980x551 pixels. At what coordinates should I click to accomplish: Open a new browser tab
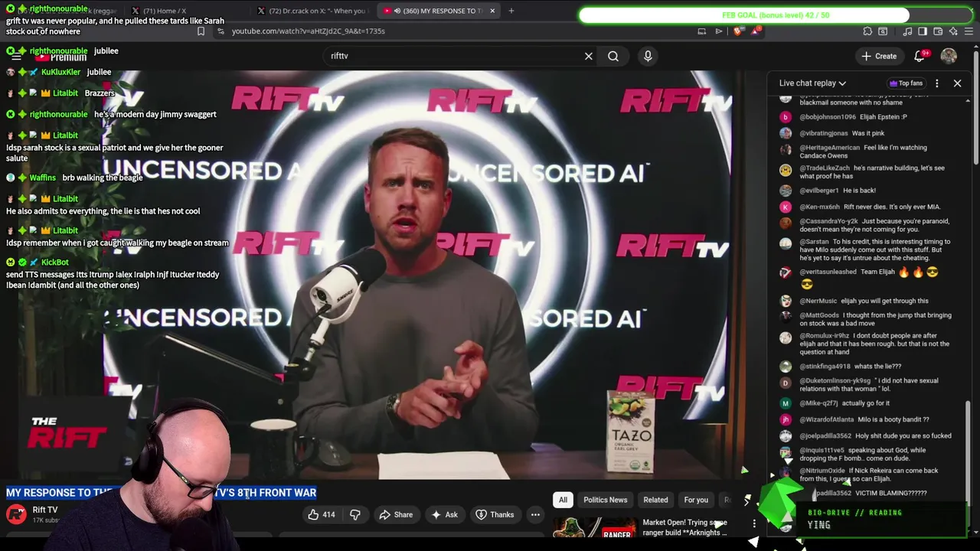[x=511, y=11]
